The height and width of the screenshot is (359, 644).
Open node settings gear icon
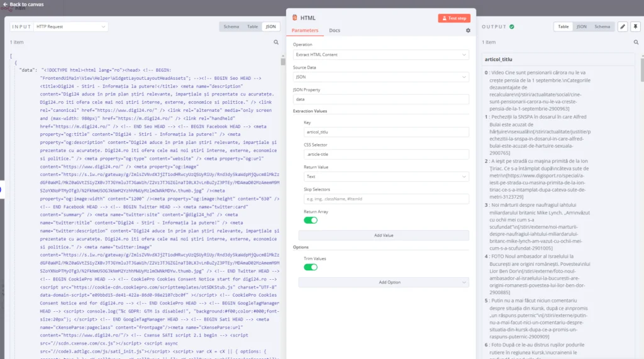(x=468, y=30)
